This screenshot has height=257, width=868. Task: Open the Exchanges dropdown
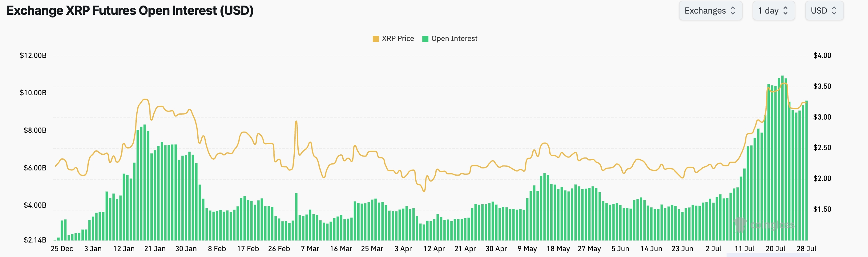[710, 11]
